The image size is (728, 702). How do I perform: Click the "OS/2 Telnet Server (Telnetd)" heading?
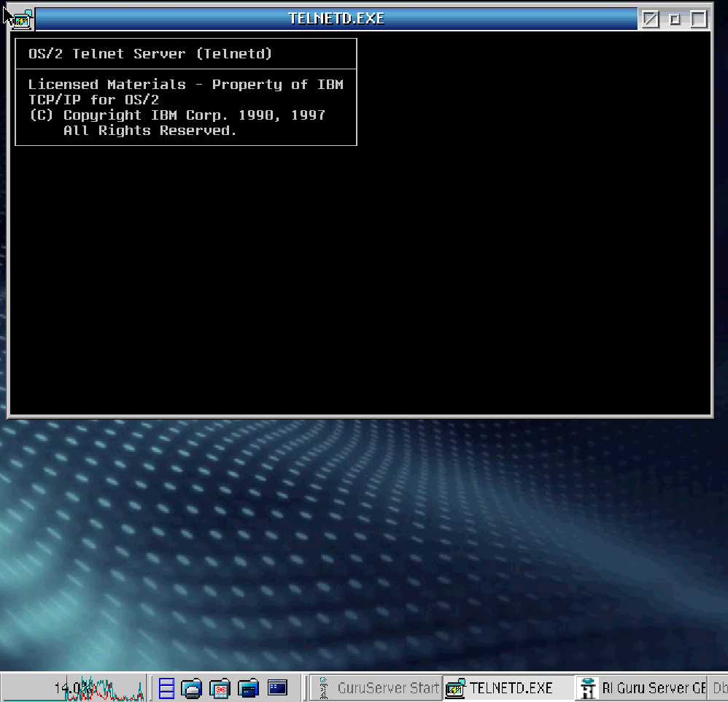(x=150, y=54)
